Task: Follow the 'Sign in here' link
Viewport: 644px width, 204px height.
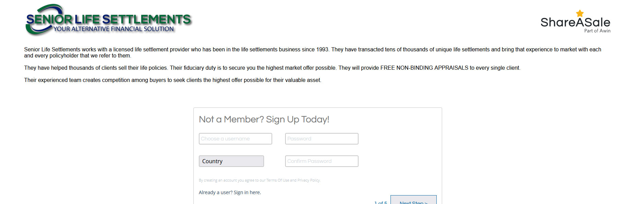Action: (x=247, y=192)
